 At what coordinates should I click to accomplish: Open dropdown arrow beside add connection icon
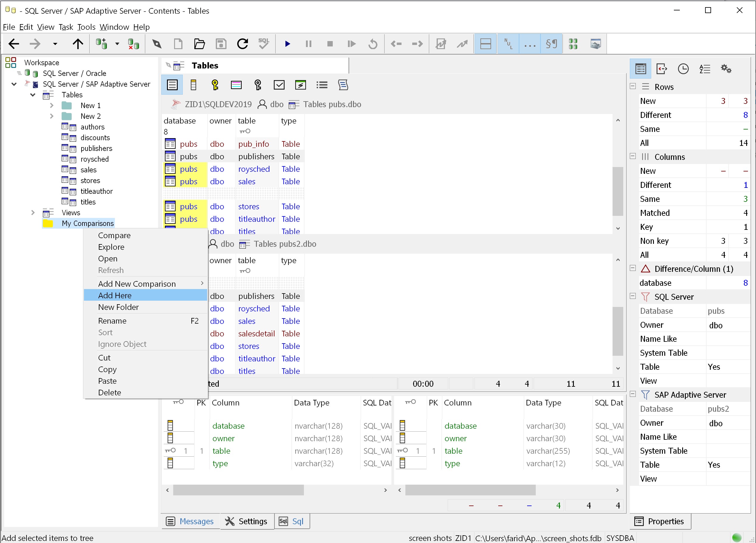[x=117, y=44]
